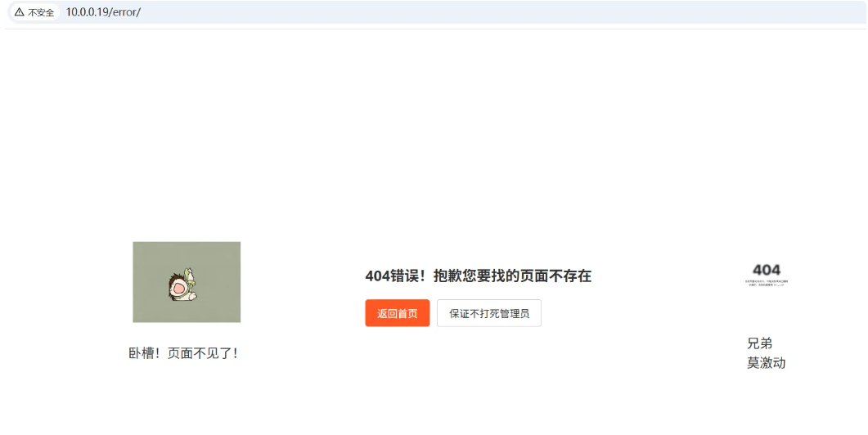Open the 不安全 site security chip
Screen dimensions: 868x435
coord(34,11)
